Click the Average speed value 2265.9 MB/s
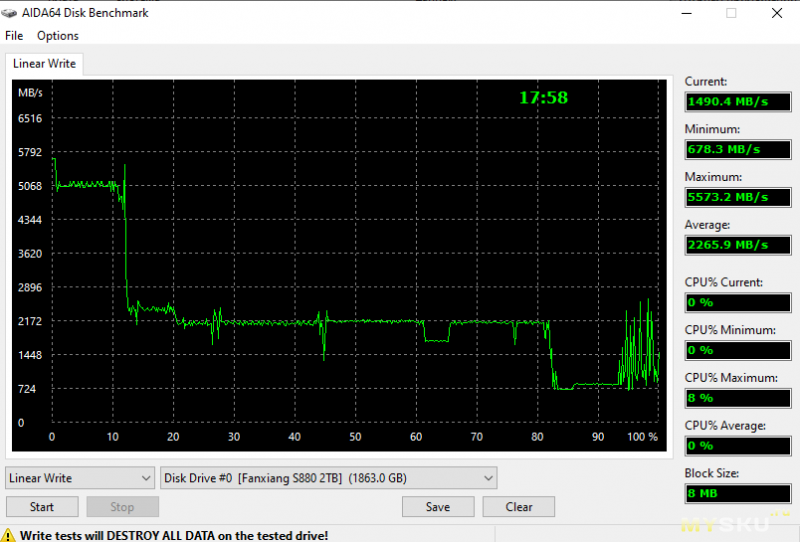The height and width of the screenshot is (542, 800). pos(738,245)
